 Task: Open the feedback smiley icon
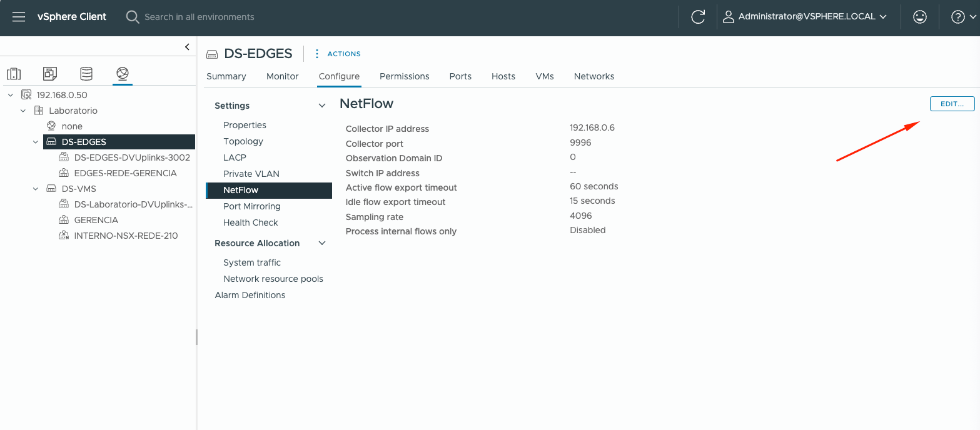(919, 17)
